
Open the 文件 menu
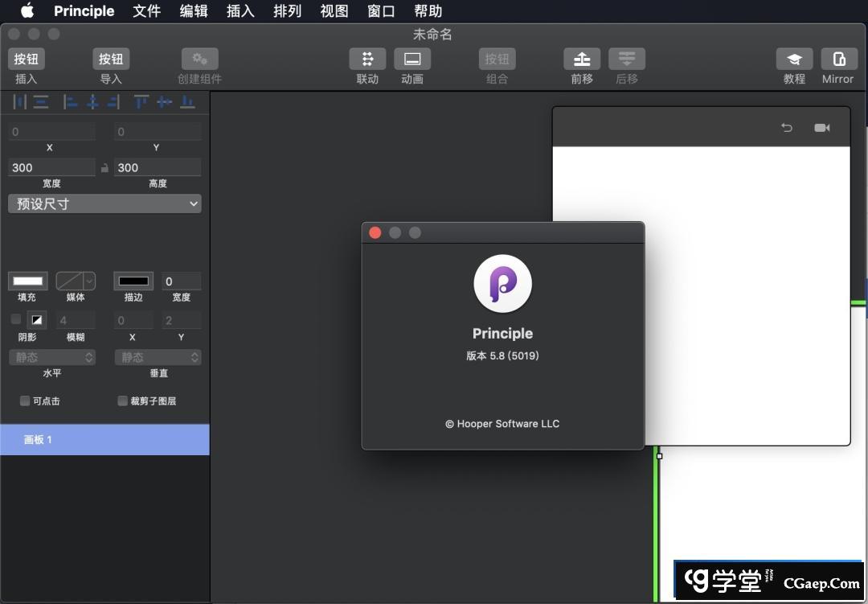point(146,11)
